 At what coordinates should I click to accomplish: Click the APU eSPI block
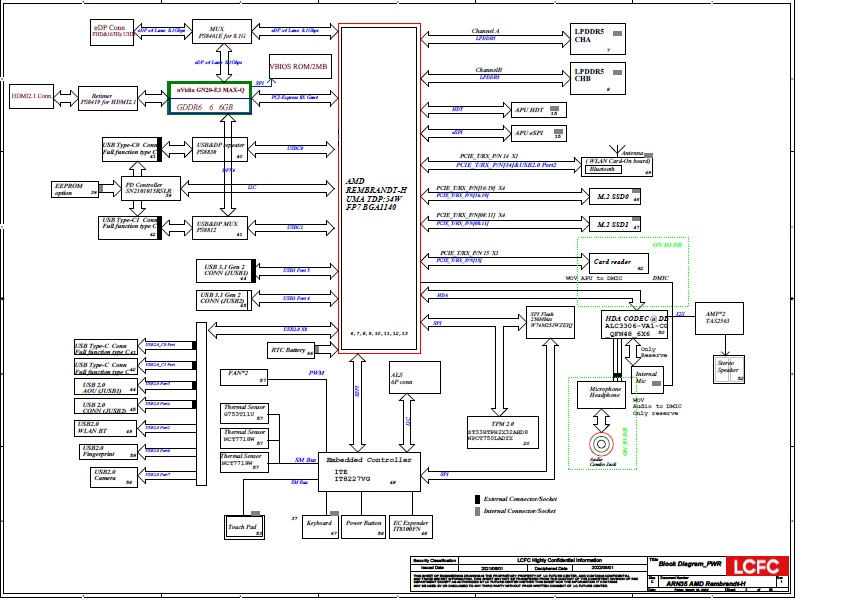pos(539,133)
